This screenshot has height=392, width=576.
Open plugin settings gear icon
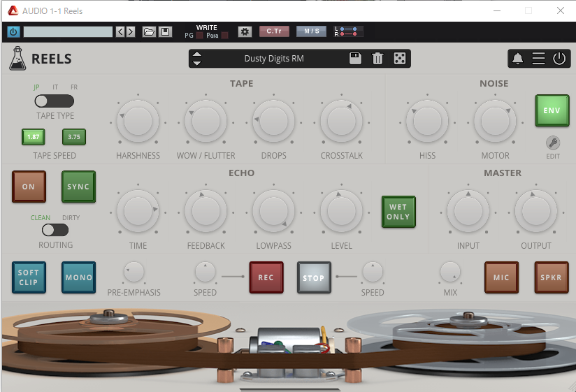coord(245,32)
